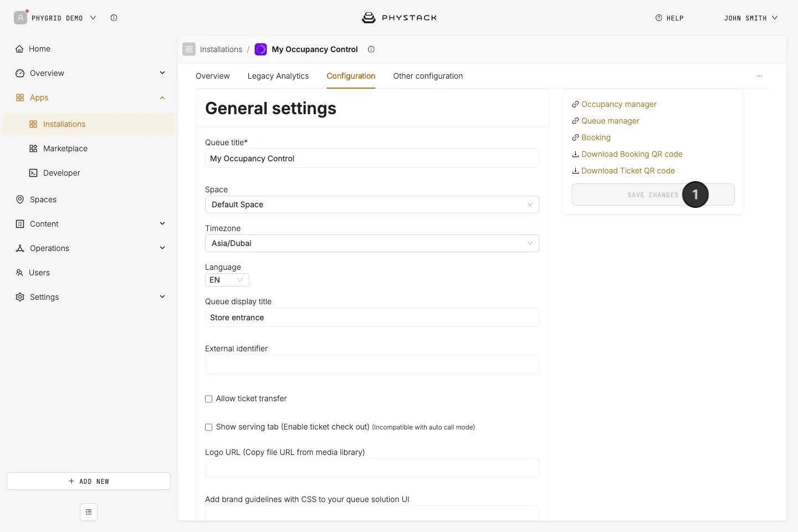
Task: Click the Content list icon
Action: [20, 224]
